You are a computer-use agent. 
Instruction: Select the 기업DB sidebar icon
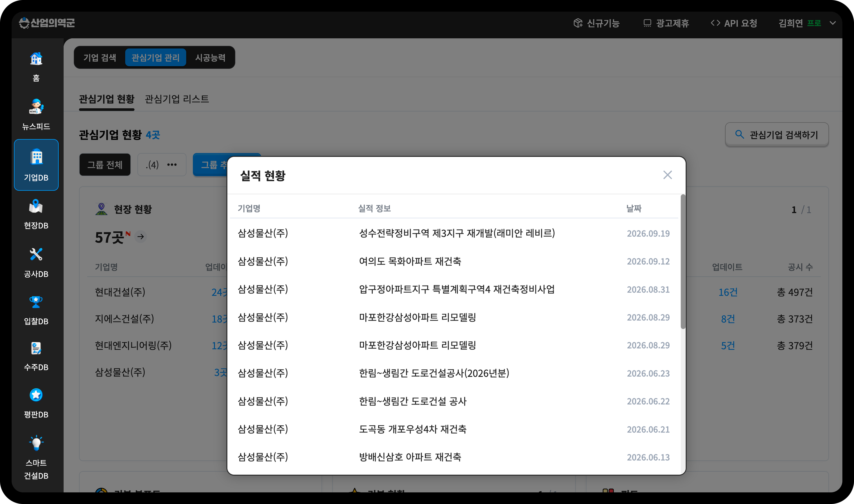[x=36, y=165]
